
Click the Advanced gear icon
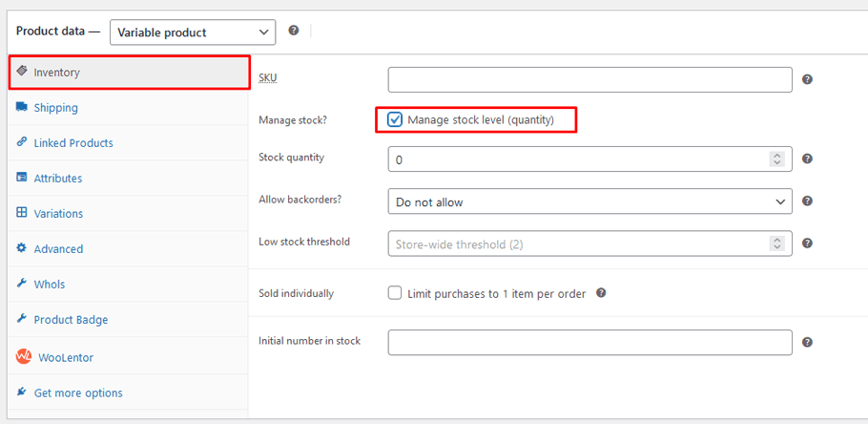point(22,248)
